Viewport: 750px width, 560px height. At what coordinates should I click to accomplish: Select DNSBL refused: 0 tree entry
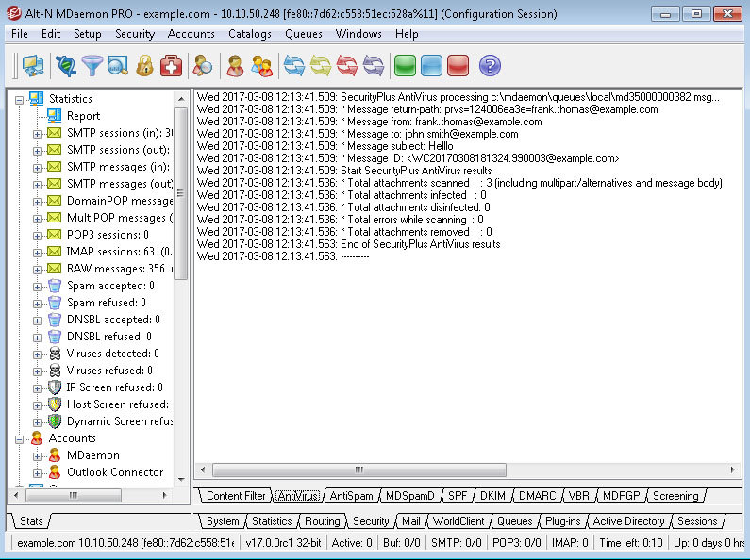click(109, 337)
